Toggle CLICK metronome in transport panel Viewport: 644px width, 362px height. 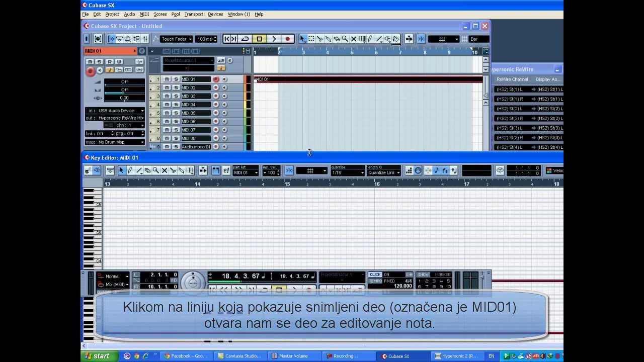coord(375,275)
